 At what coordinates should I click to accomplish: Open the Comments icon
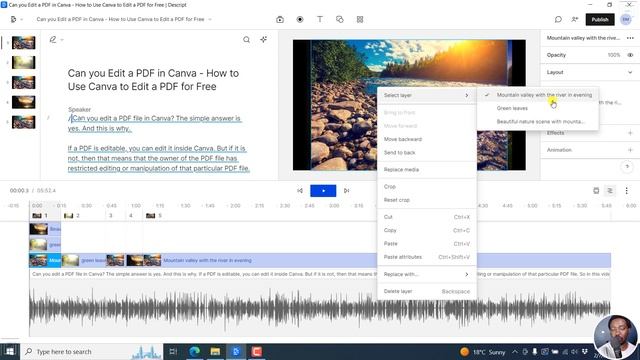click(558, 19)
